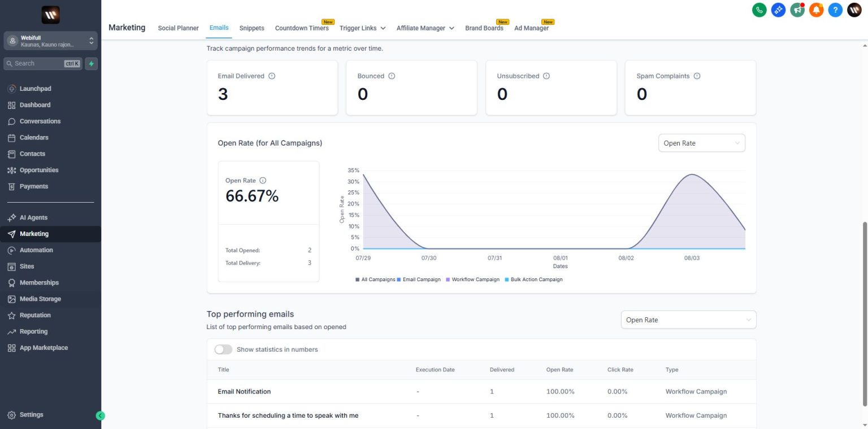Click info icon beside Spam Complaints

pyautogui.click(x=697, y=76)
